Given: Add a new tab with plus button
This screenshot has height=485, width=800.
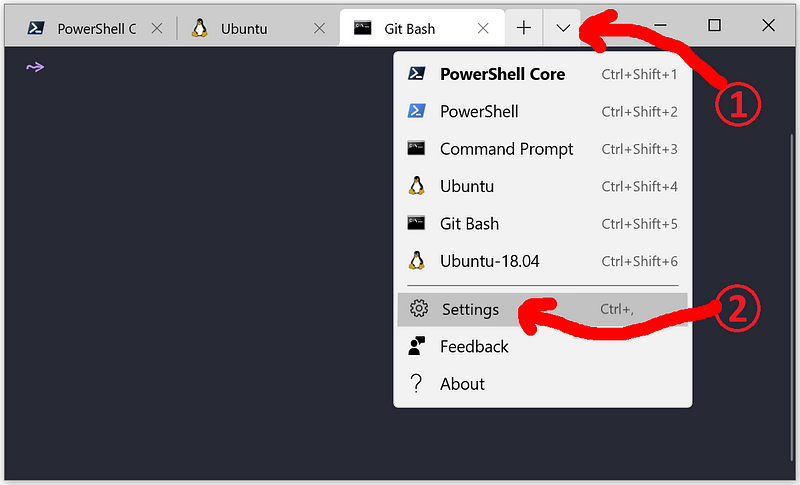Looking at the screenshot, I should pos(523,28).
